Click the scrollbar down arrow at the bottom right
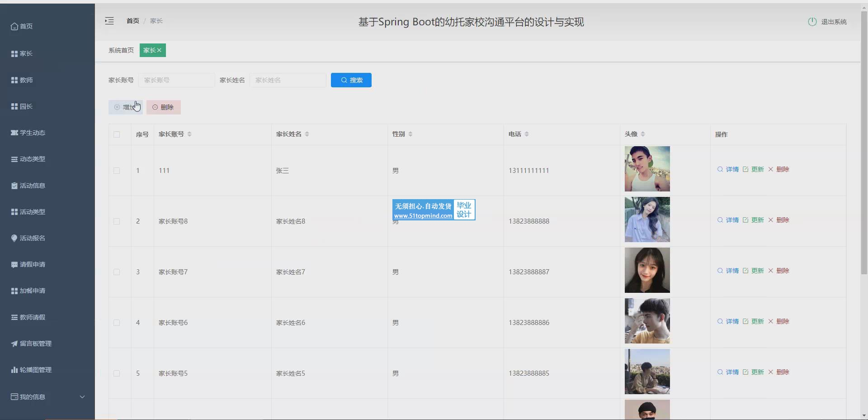This screenshot has height=420, width=868. (864, 415)
